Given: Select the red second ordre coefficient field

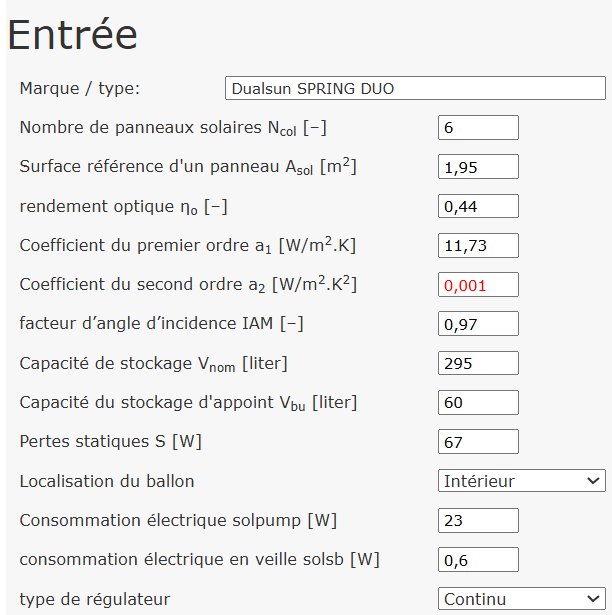Looking at the screenshot, I should [478, 285].
